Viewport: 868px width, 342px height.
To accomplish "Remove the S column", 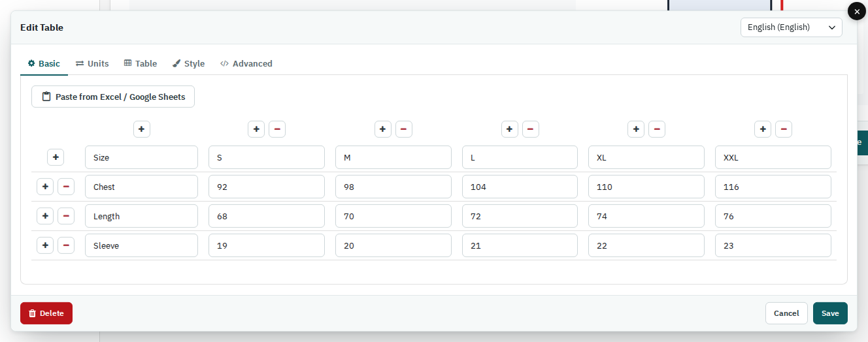I will pos(277,129).
